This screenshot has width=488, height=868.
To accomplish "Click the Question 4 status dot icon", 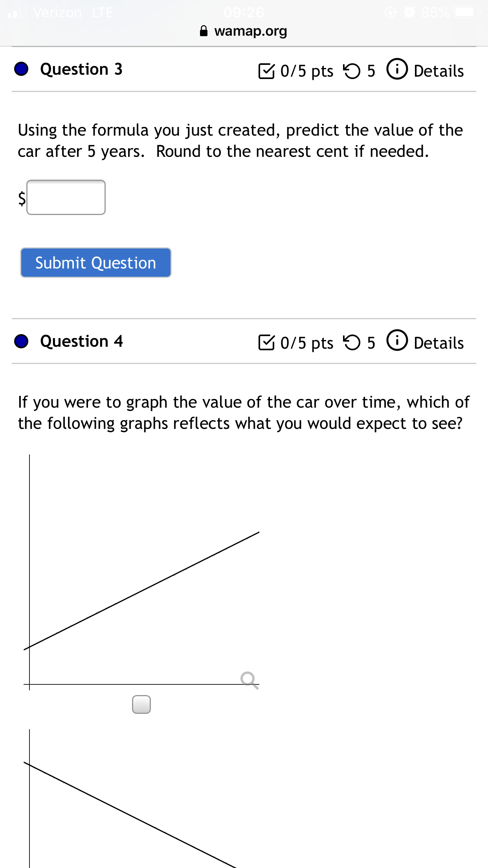I will (x=21, y=341).
